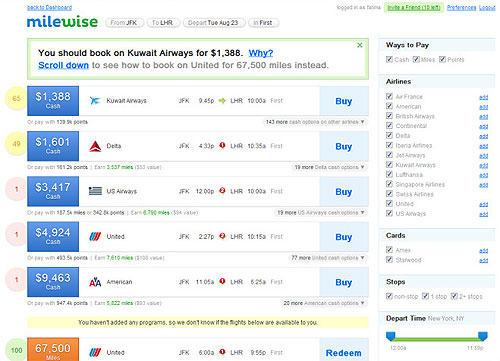This screenshot has height=361, width=500.
Task: Open Preferences
Action: pyautogui.click(x=461, y=7)
